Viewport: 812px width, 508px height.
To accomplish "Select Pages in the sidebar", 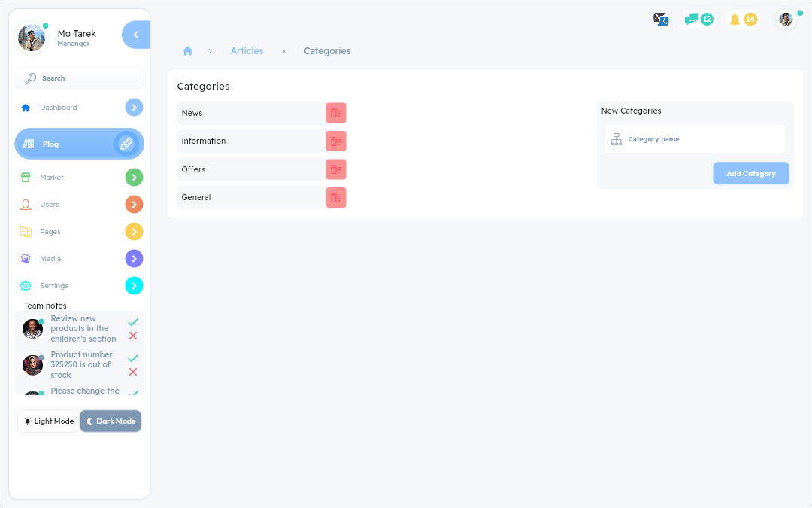I will [52, 231].
